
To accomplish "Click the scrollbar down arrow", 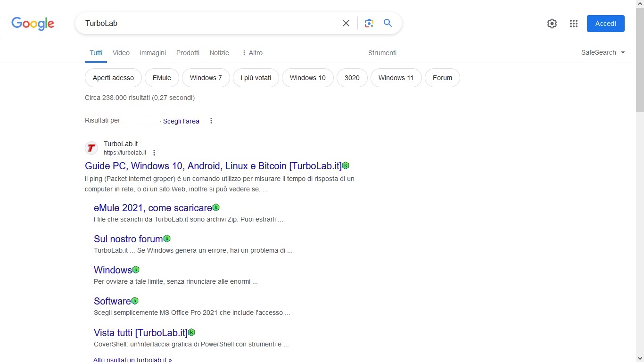I will click(640, 358).
